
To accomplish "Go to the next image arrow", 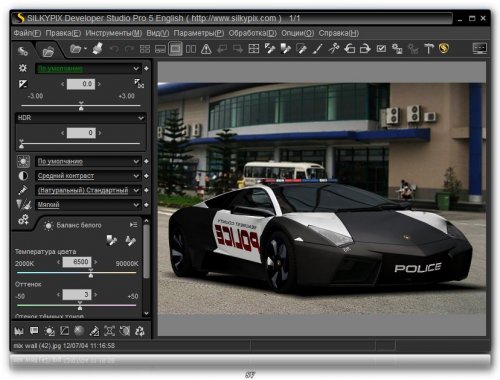I will coord(238,49).
